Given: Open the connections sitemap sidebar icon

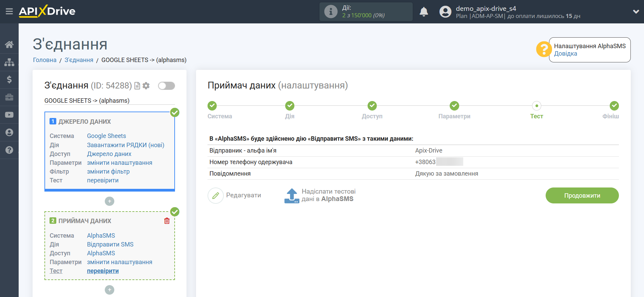Looking at the screenshot, I should click(x=9, y=62).
